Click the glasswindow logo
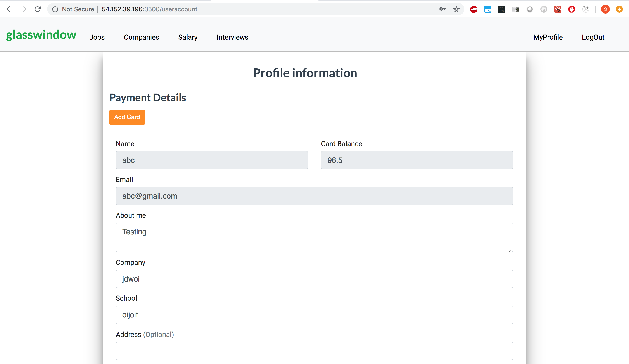This screenshot has height=364, width=629. tap(41, 35)
